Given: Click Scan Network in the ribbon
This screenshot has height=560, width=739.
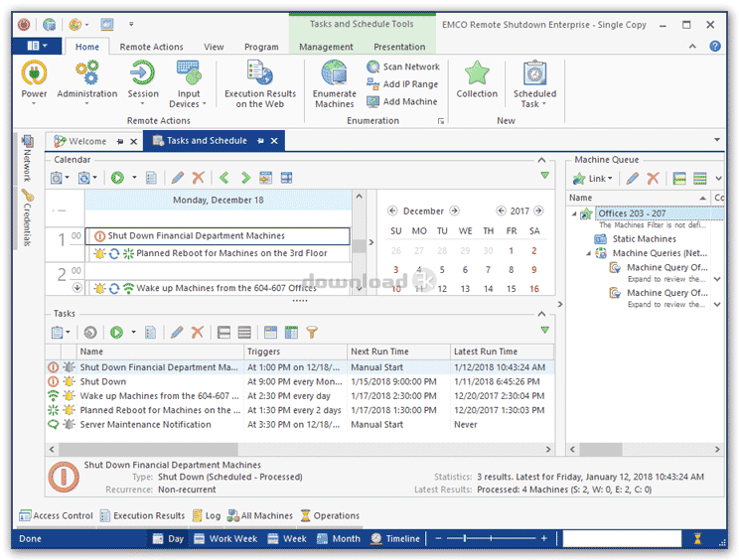Looking at the screenshot, I should point(403,67).
